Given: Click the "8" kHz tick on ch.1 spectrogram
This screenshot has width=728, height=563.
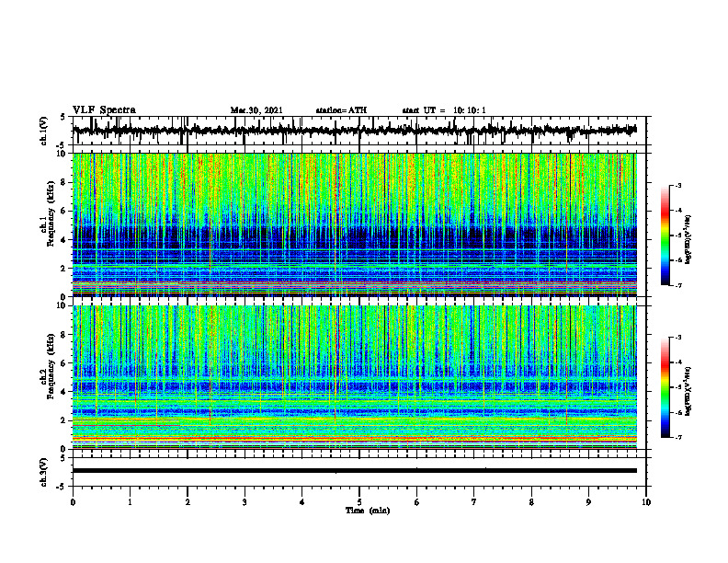Looking at the screenshot, I should click(64, 182).
